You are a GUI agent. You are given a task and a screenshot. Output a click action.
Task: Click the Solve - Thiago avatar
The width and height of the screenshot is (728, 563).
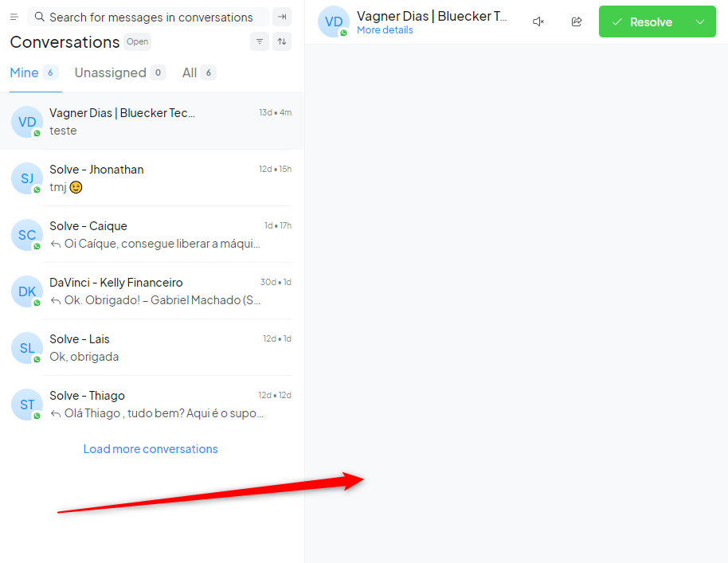coord(26,405)
